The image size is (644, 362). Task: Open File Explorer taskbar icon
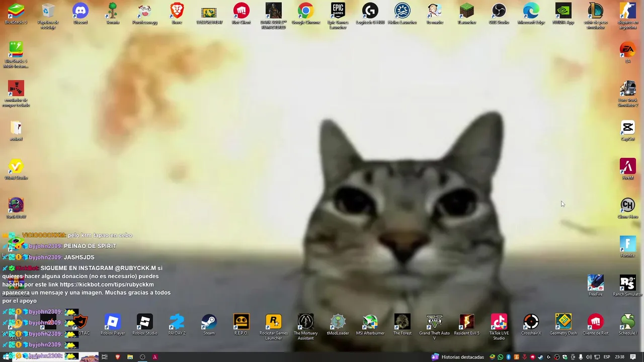click(130, 357)
